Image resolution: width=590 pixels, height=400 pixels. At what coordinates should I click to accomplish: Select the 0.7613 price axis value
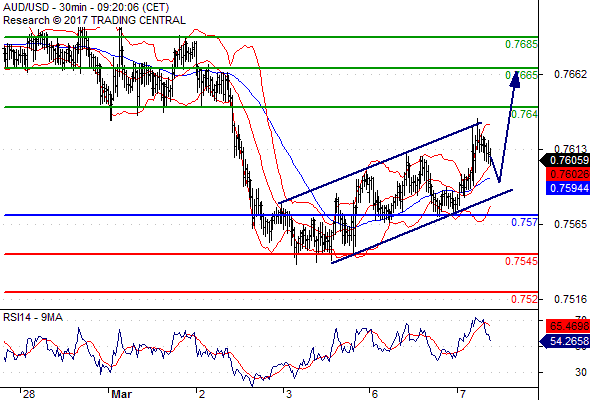point(570,149)
